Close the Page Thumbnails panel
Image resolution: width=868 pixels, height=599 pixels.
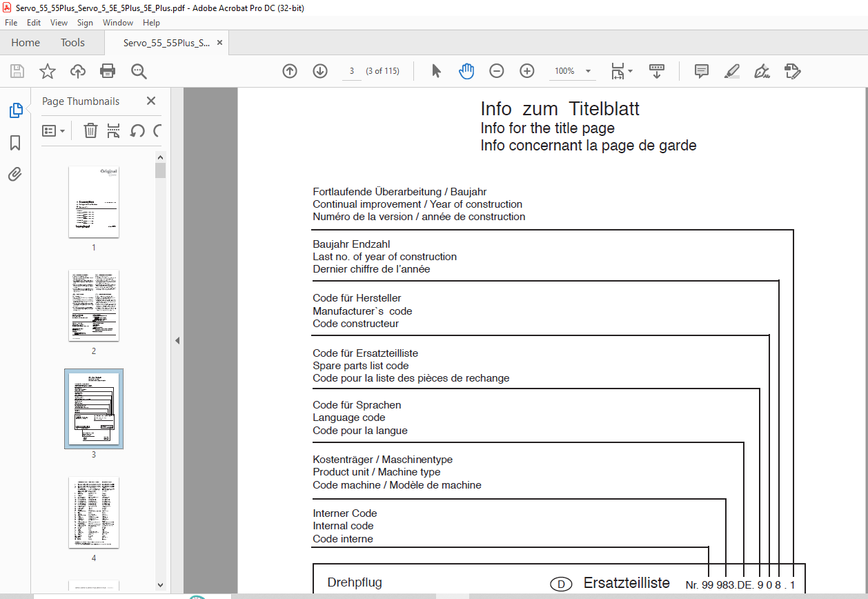click(x=151, y=101)
